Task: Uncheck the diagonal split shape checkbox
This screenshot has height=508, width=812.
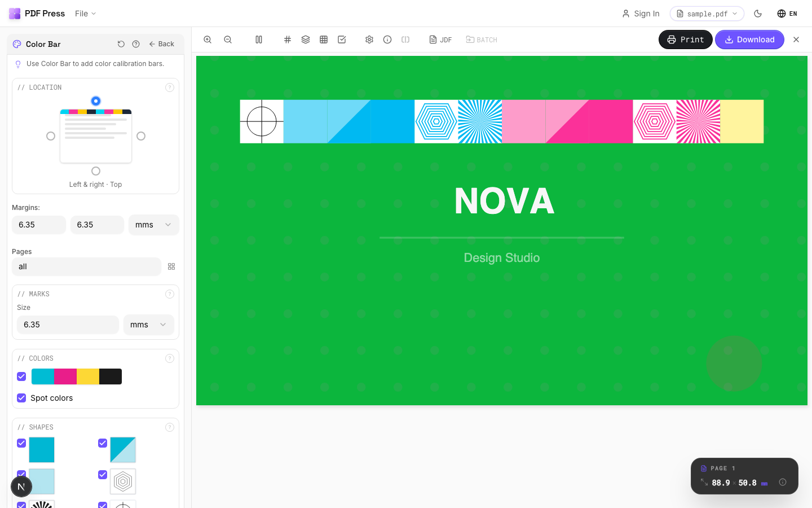Action: coord(103,443)
